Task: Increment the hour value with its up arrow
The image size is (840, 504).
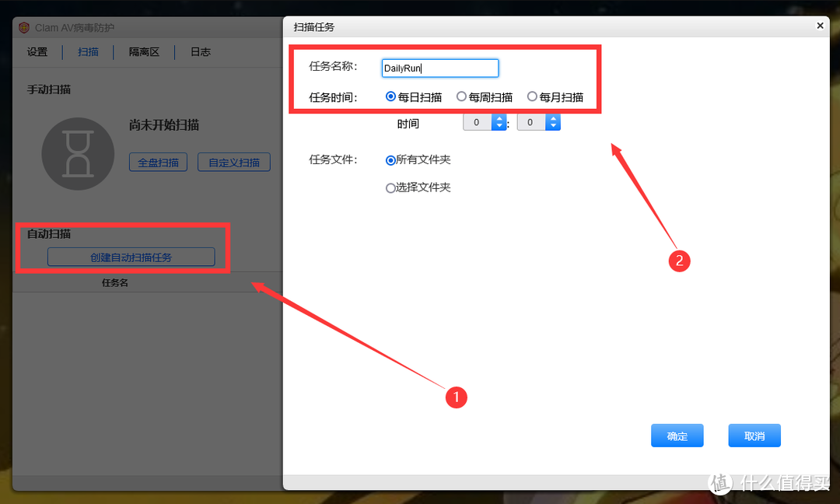Action: pos(499,118)
